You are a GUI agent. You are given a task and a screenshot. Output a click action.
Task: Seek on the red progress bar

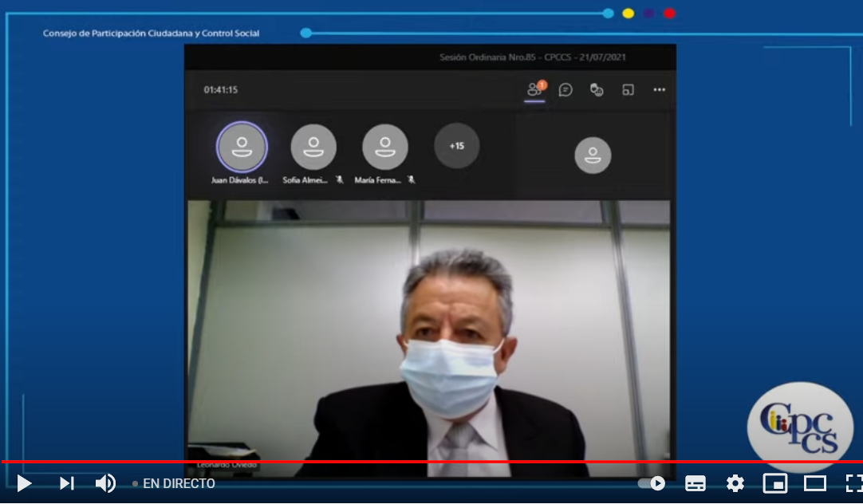click(431, 463)
